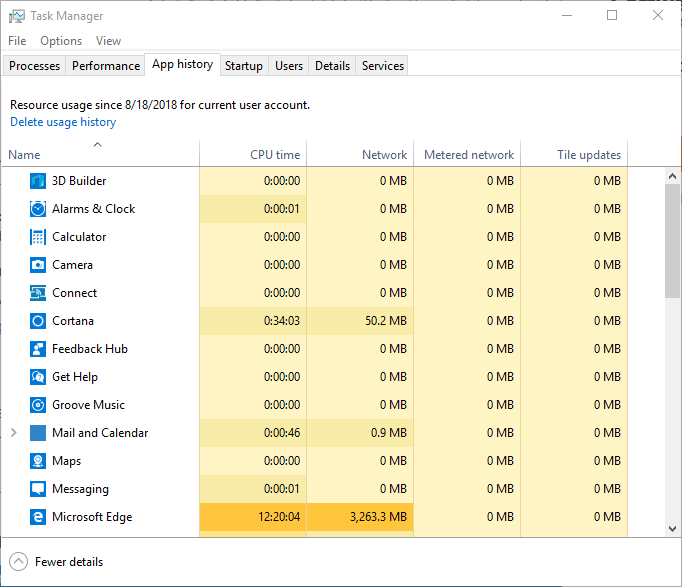The image size is (682, 587).
Task: Click the Connect app icon
Action: point(38,293)
